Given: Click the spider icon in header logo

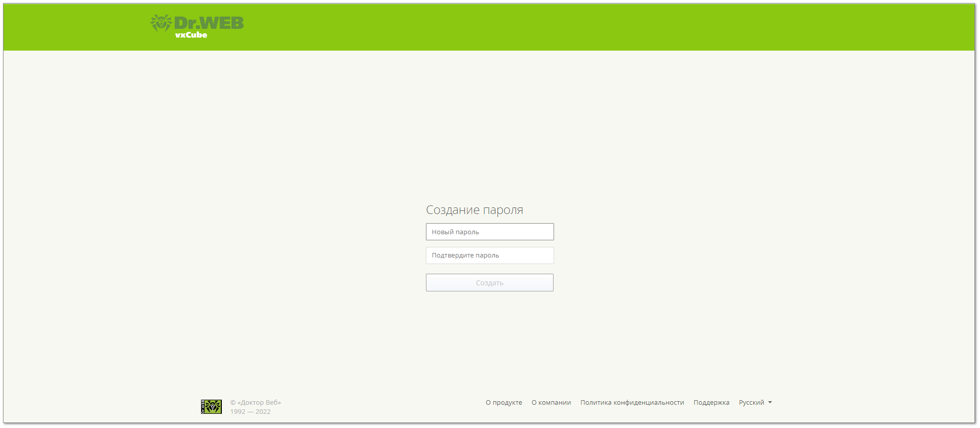Looking at the screenshot, I should click(161, 23).
